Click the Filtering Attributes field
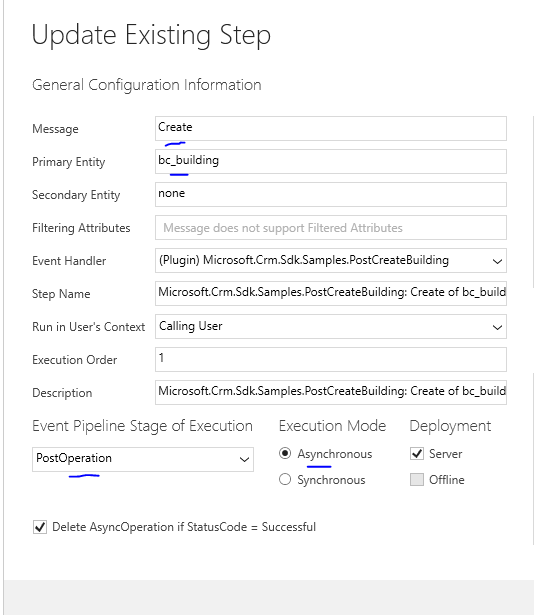This screenshot has height=615, width=534. point(331,227)
